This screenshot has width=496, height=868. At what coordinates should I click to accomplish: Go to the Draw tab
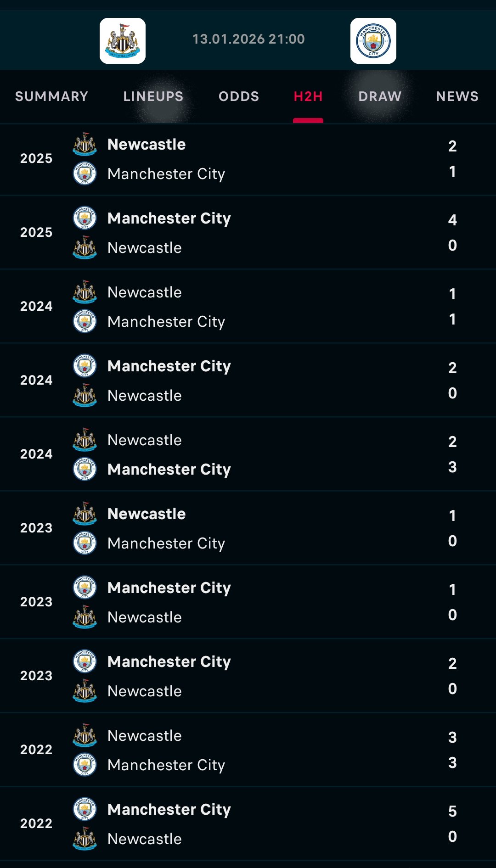[x=380, y=96]
